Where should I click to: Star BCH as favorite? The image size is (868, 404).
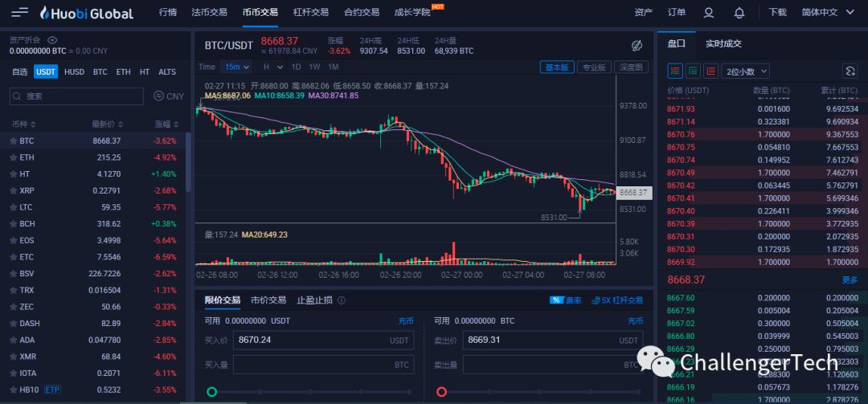pyautogui.click(x=13, y=224)
